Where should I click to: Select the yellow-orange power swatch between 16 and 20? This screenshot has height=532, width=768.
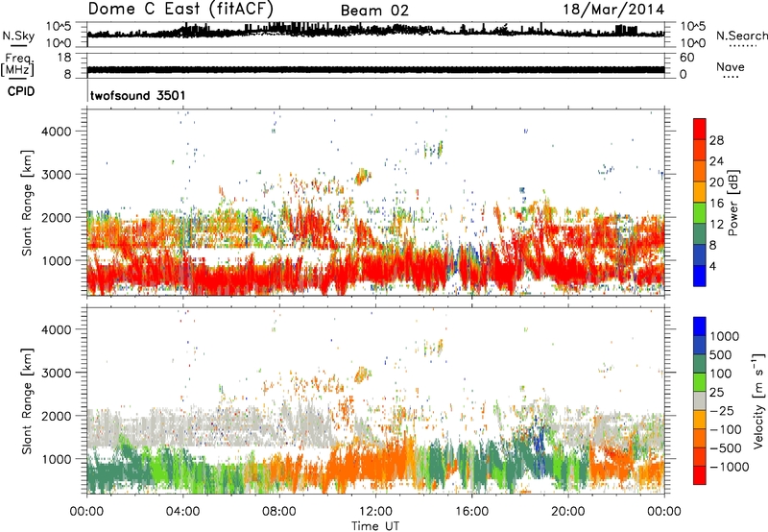(x=700, y=192)
